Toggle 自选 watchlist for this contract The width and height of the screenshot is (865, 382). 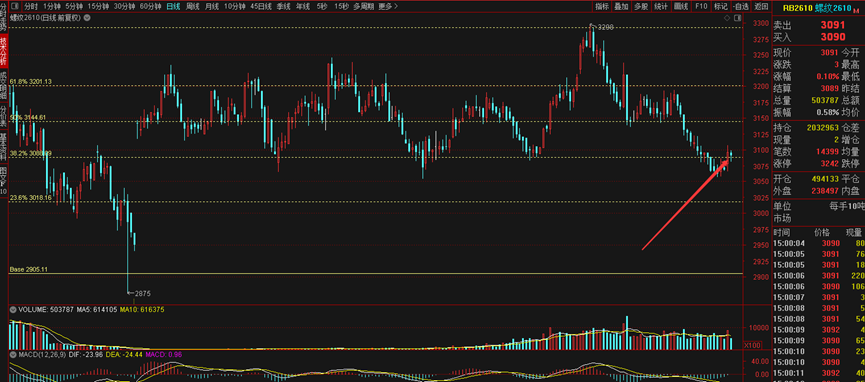tap(741, 7)
